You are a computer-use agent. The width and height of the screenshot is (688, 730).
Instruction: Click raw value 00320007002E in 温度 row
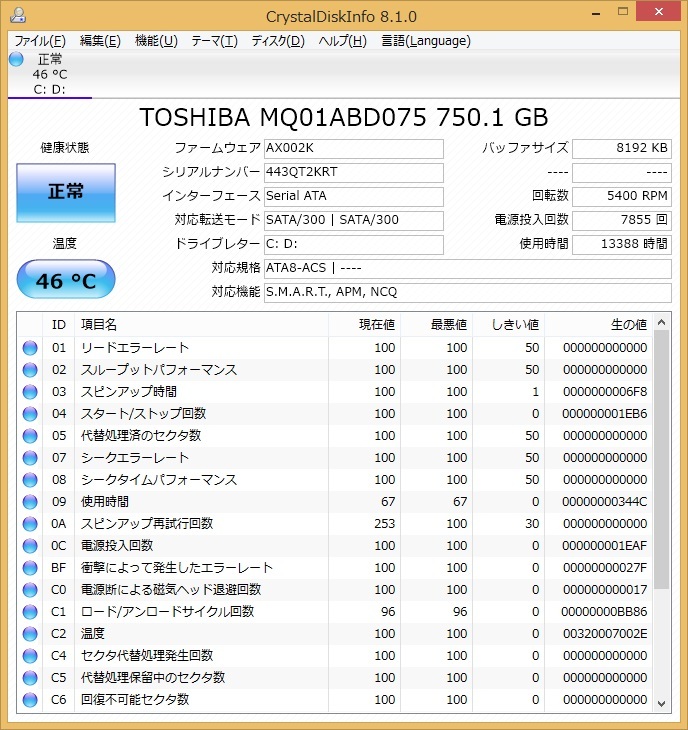pos(605,634)
